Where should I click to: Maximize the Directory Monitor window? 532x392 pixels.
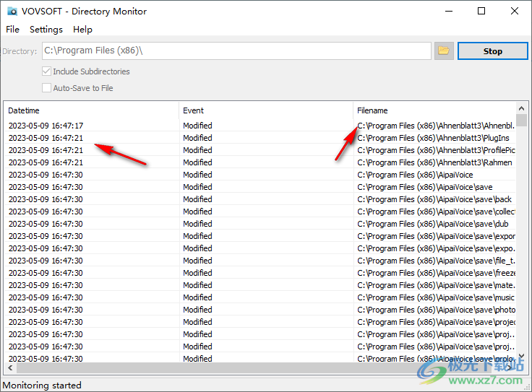click(x=481, y=11)
